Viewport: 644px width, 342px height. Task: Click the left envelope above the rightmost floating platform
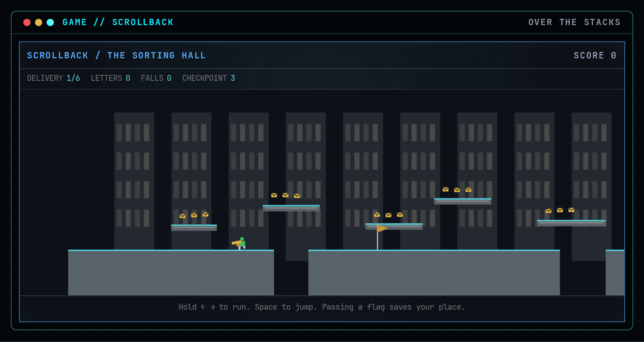click(x=548, y=211)
